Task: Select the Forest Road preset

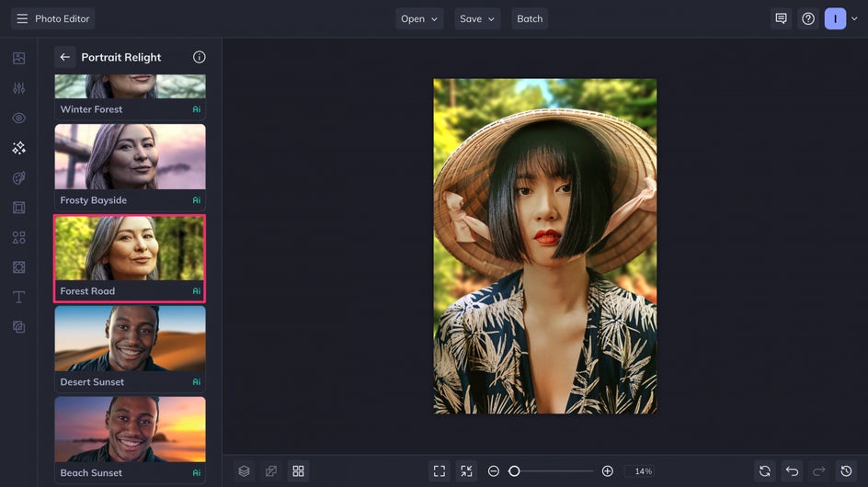Action: click(x=130, y=258)
